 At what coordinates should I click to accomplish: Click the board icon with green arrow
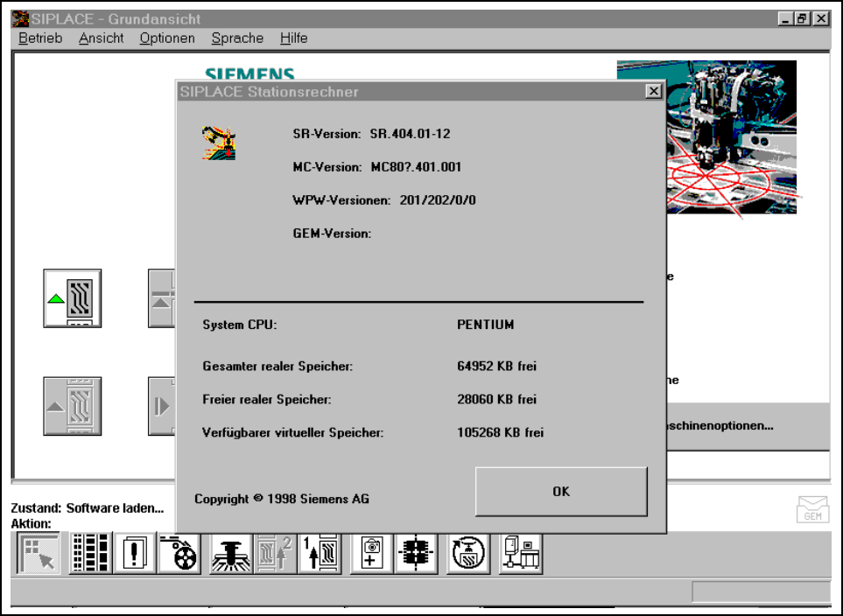click(73, 298)
